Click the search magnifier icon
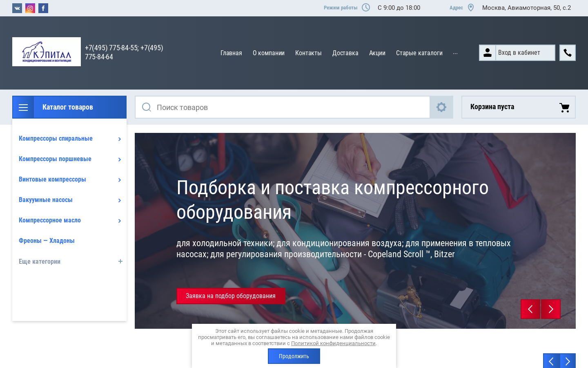Screen dimensions: 588x368 point(147,107)
